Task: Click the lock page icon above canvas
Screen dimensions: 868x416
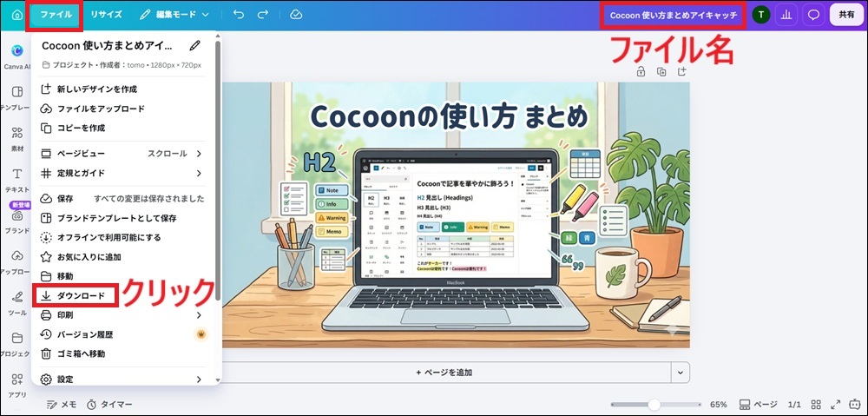Action: pos(641,71)
